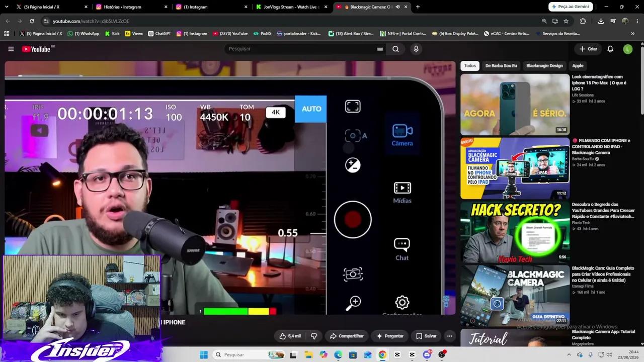Reload the current page
This screenshot has width=644, height=362.
click(32, 21)
